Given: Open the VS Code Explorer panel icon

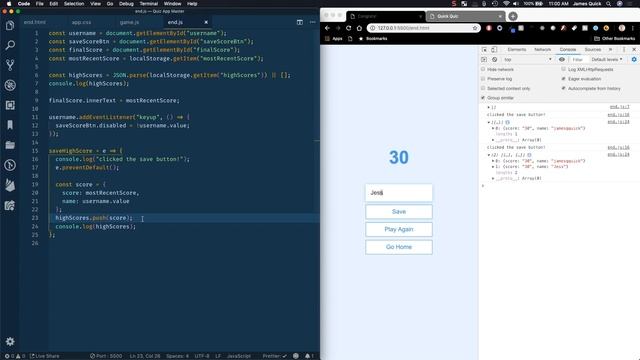Looking at the screenshot, I should coord(10,25).
